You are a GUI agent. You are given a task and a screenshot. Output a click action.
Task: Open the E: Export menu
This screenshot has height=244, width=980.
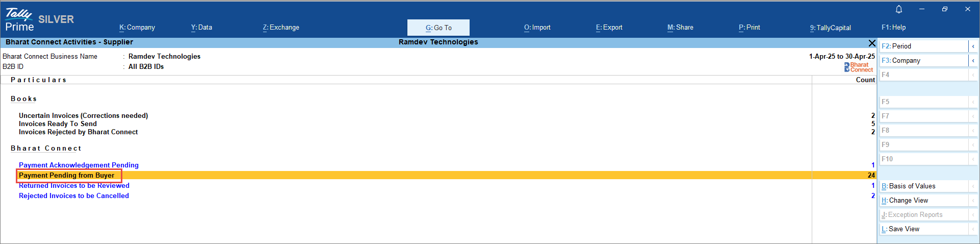point(609,28)
